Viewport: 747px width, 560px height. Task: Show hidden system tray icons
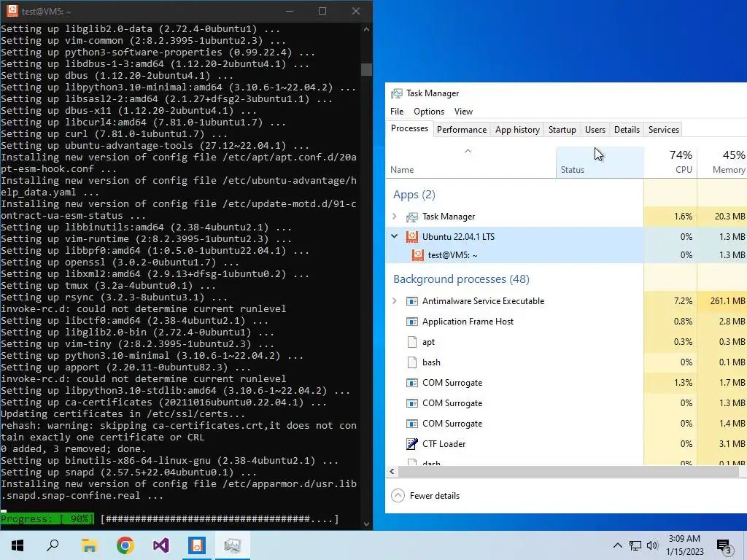pyautogui.click(x=617, y=545)
